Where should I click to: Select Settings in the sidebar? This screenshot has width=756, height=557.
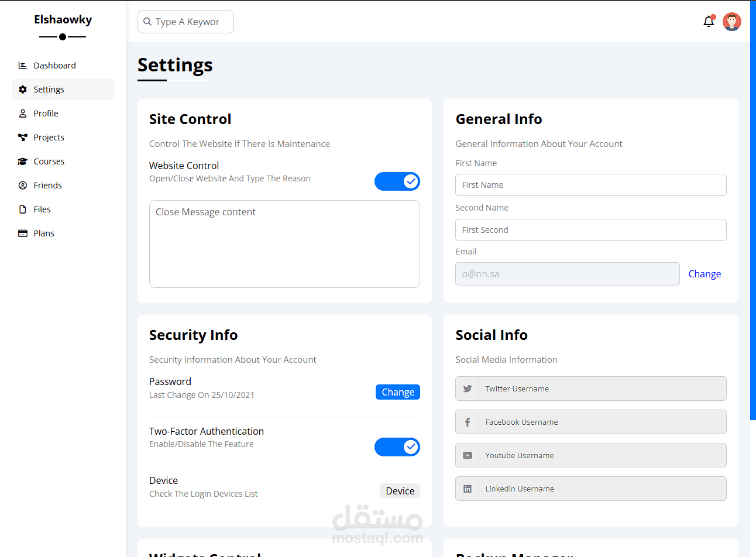click(x=63, y=90)
